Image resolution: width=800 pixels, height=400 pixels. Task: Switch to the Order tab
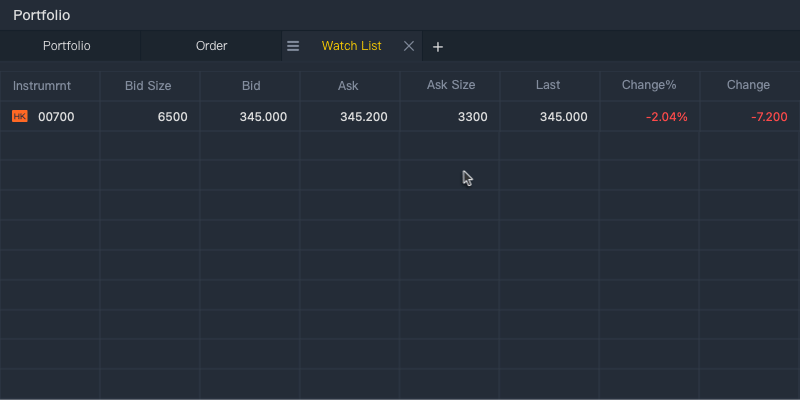click(x=211, y=46)
